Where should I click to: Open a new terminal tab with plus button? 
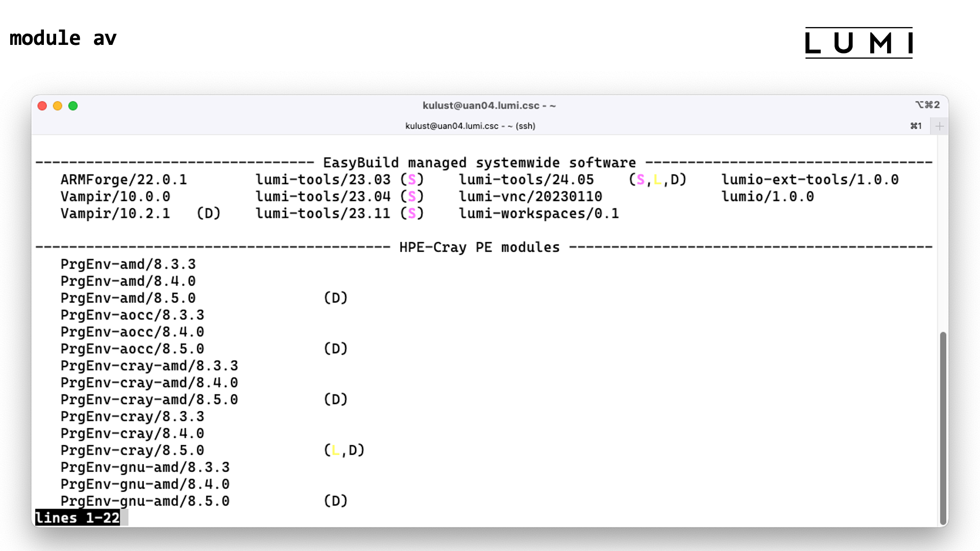pyautogui.click(x=939, y=126)
